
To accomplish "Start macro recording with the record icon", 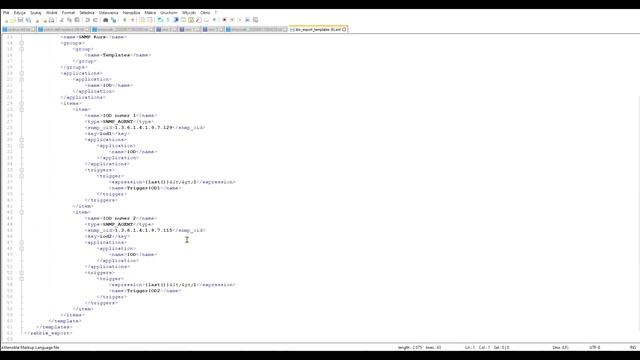I will (224, 20).
